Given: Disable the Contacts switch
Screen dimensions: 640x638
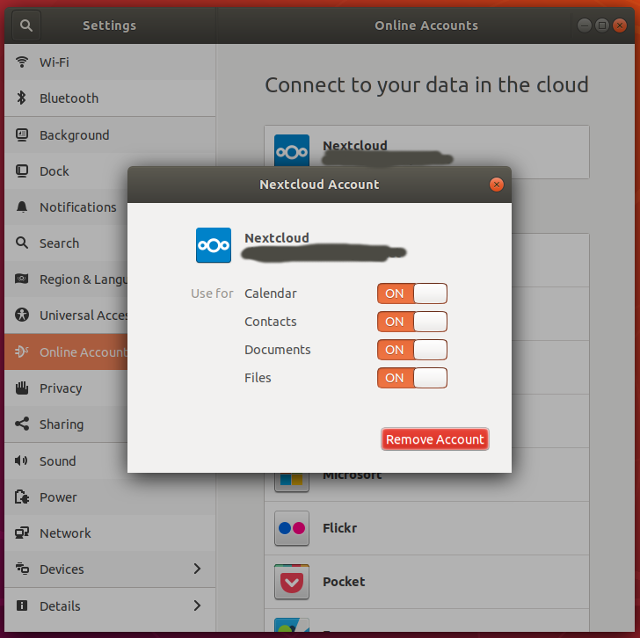Looking at the screenshot, I should point(412,321).
